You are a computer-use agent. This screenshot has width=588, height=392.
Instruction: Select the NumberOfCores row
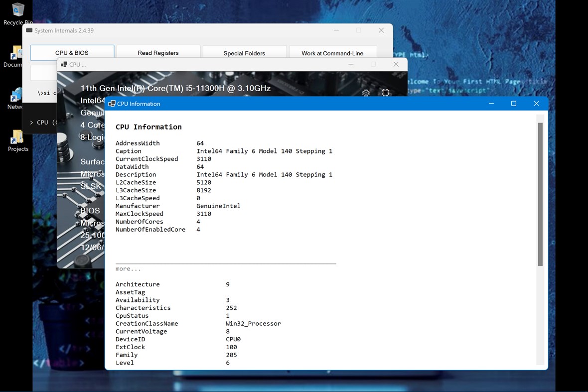tap(158, 222)
